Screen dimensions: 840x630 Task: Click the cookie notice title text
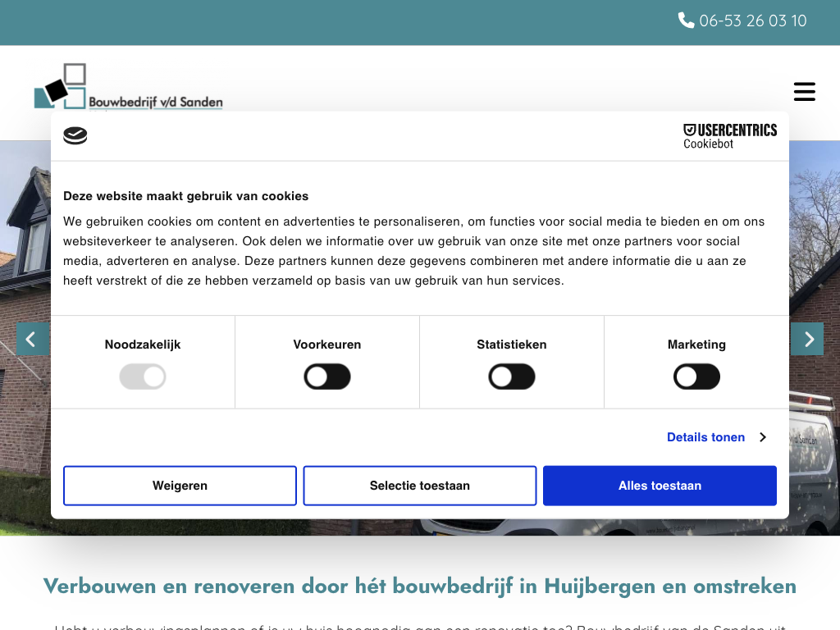(186, 196)
